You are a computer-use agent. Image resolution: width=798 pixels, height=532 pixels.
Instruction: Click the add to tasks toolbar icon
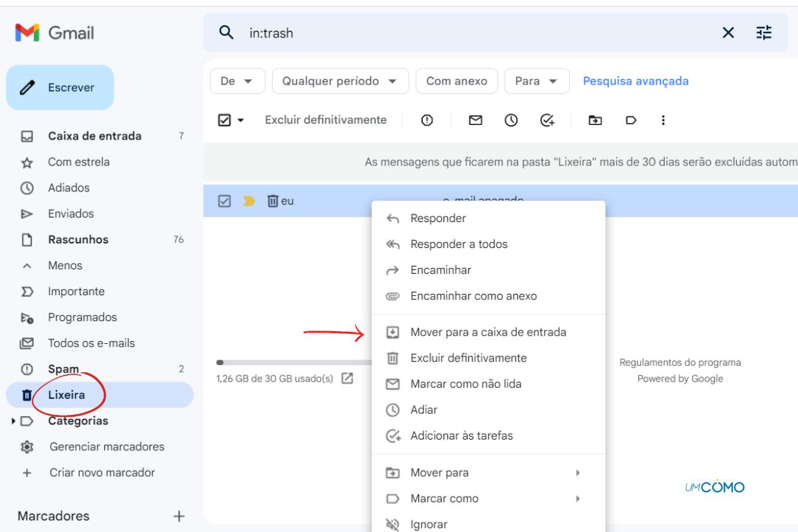pos(547,120)
